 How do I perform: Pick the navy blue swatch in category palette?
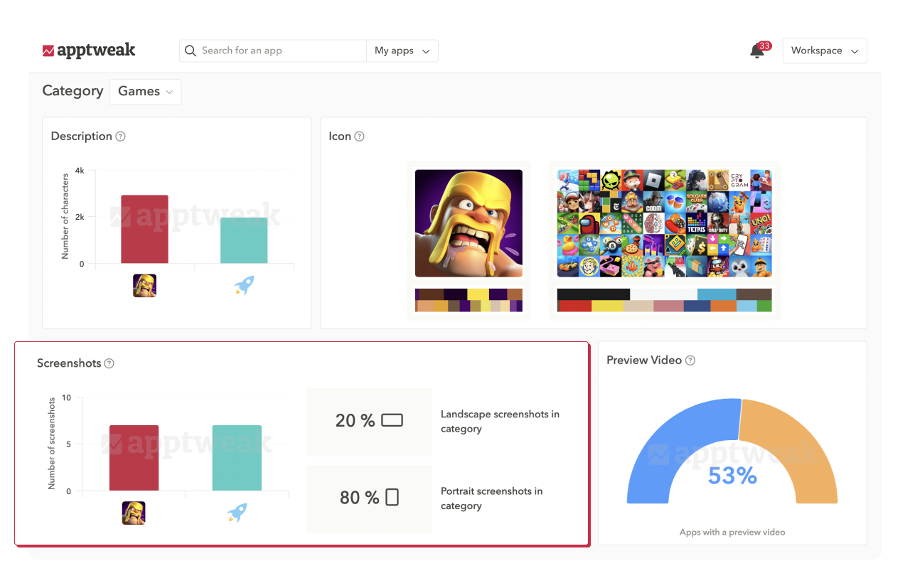pyautogui.click(x=697, y=306)
